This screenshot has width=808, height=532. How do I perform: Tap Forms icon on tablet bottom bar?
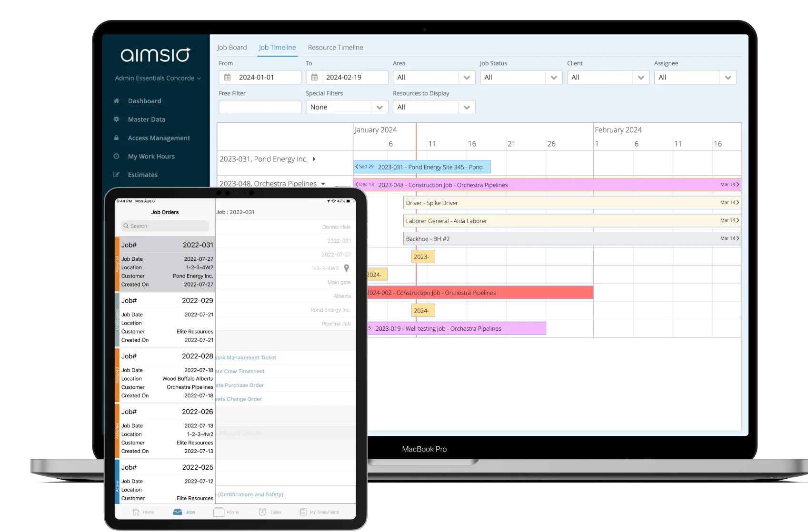[219, 512]
